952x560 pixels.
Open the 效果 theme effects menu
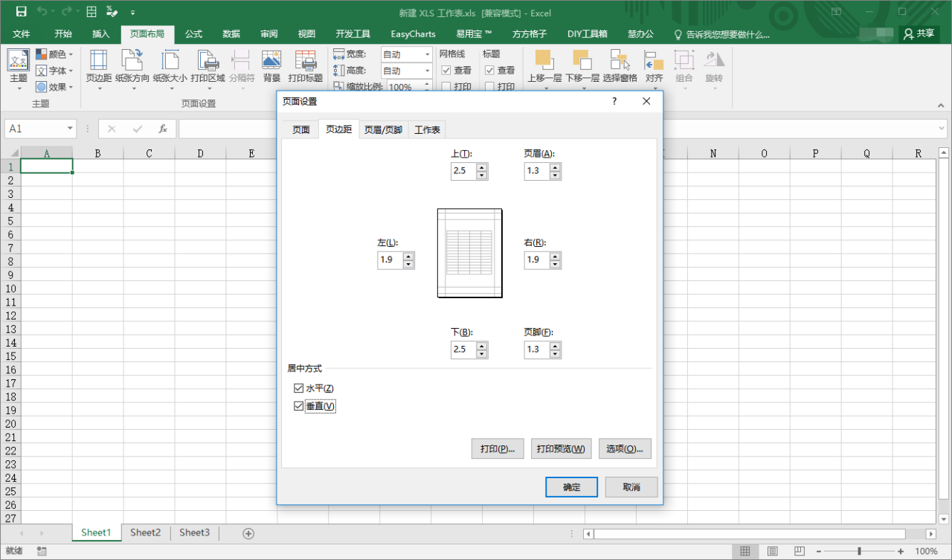pos(54,87)
